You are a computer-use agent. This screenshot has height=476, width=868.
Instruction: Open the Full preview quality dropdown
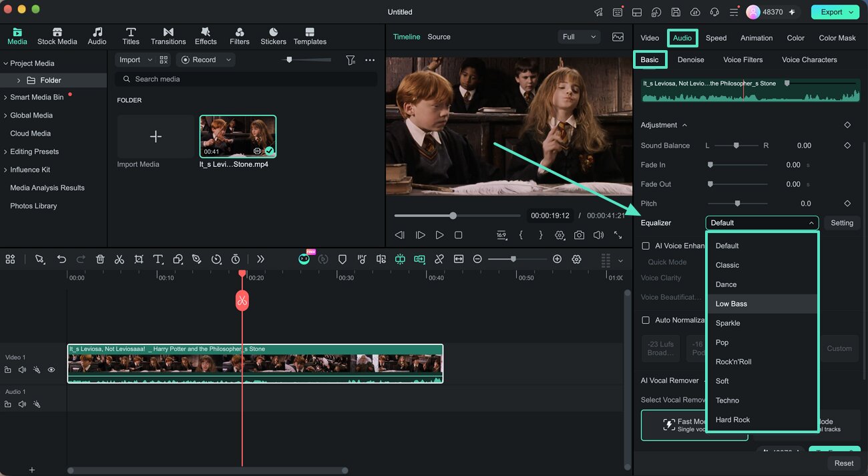pos(579,37)
